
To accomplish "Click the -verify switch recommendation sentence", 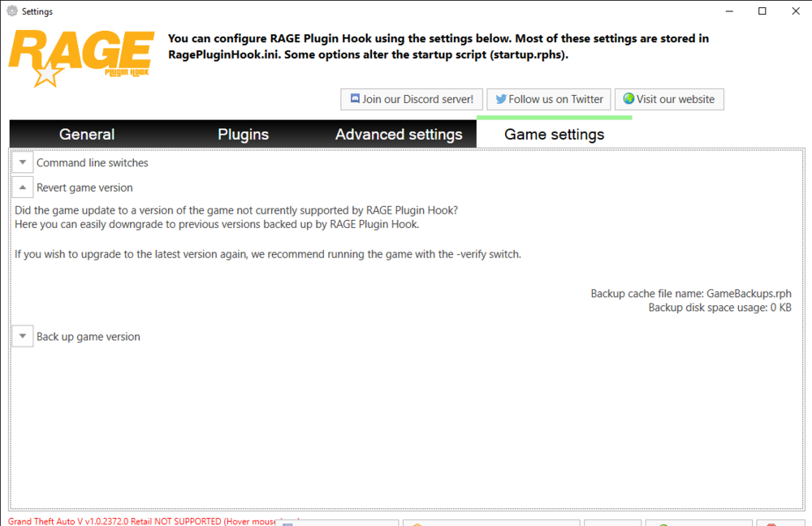I will (x=268, y=254).
